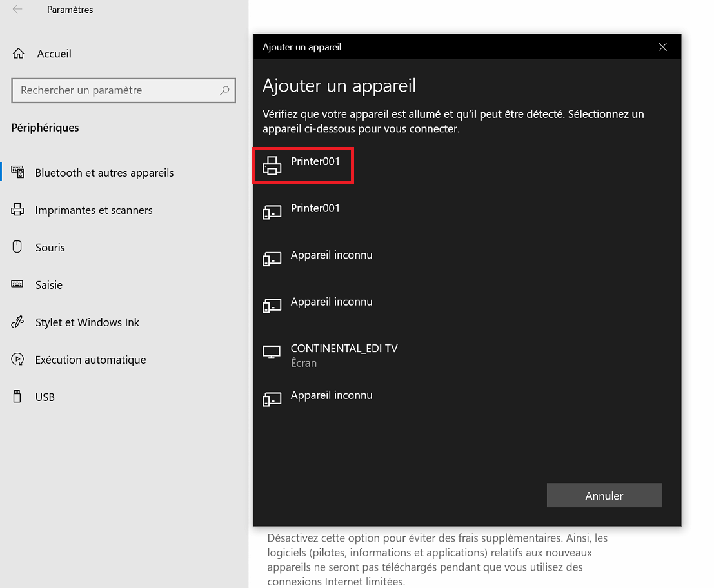Click the keyboard icon beside Saisie
The height and width of the screenshot is (588, 714).
tap(17, 284)
